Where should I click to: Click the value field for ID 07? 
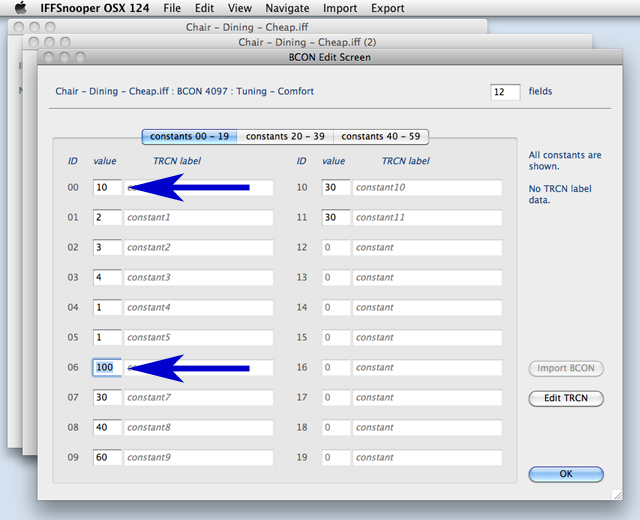coord(106,397)
